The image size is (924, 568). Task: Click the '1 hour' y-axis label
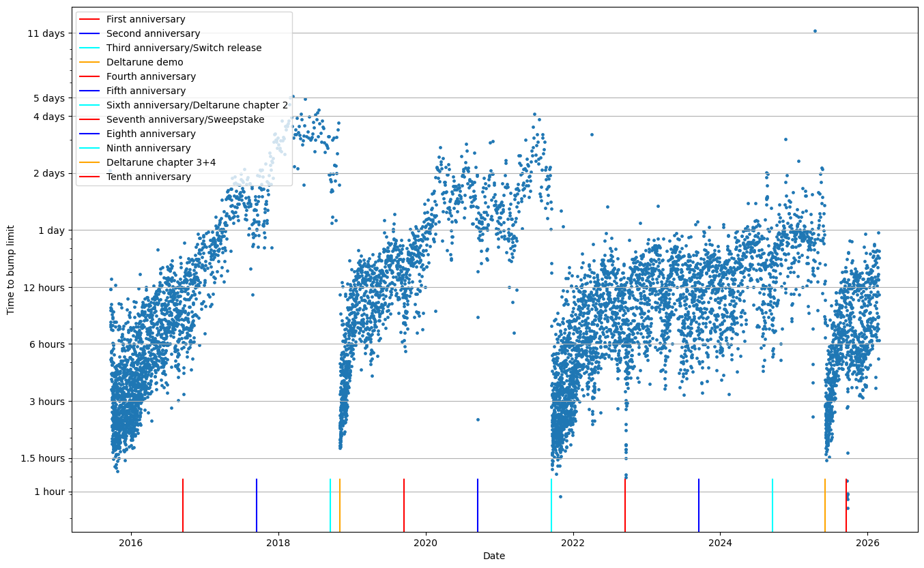click(x=50, y=492)
